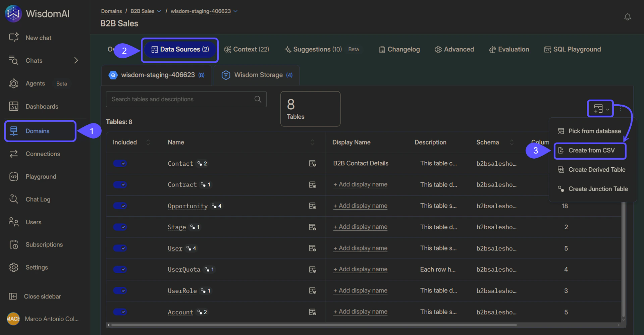Toggle UserQuota table included switch
644x335 pixels.
pos(120,269)
